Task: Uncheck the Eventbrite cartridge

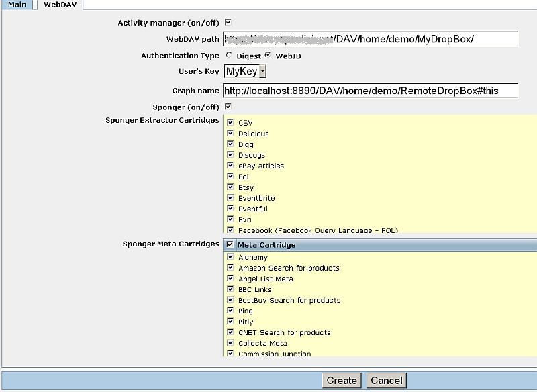Action: (230, 198)
